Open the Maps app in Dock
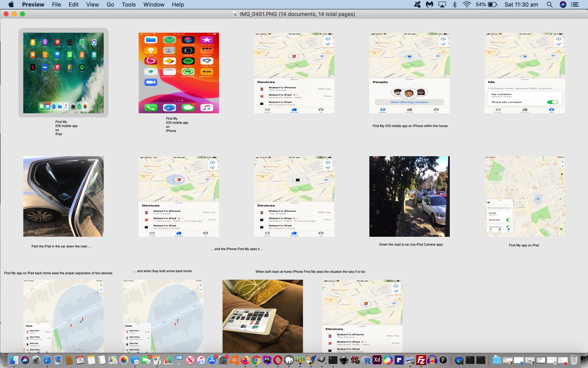 click(x=113, y=360)
